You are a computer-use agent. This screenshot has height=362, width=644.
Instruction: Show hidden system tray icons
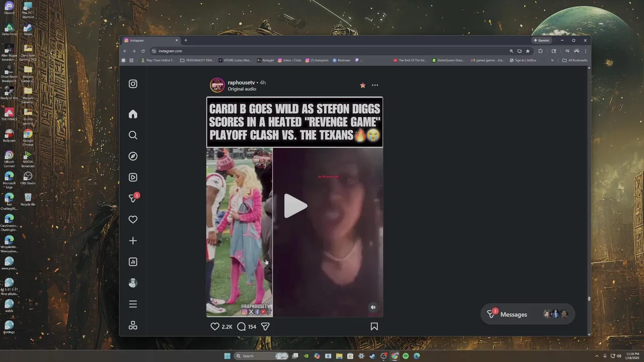pyautogui.click(x=597, y=356)
